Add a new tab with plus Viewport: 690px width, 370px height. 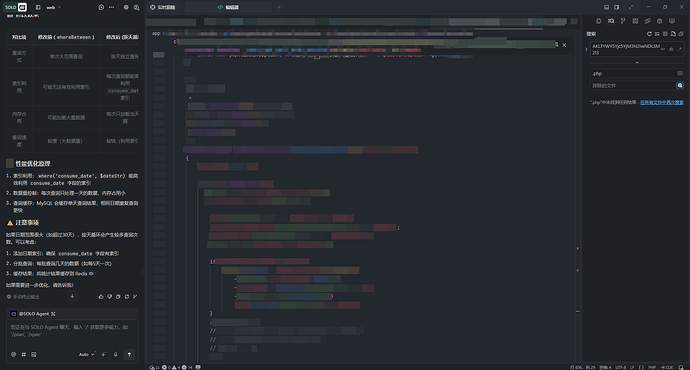click(x=279, y=7)
